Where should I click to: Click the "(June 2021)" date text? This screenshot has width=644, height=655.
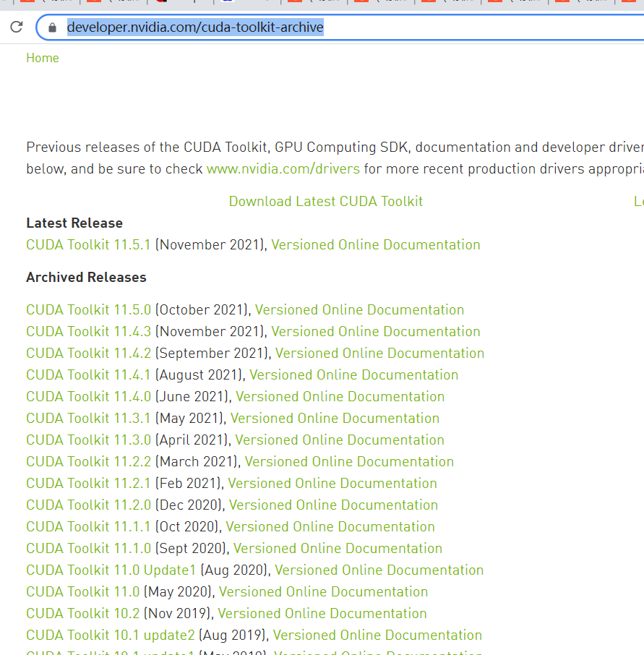click(x=192, y=397)
